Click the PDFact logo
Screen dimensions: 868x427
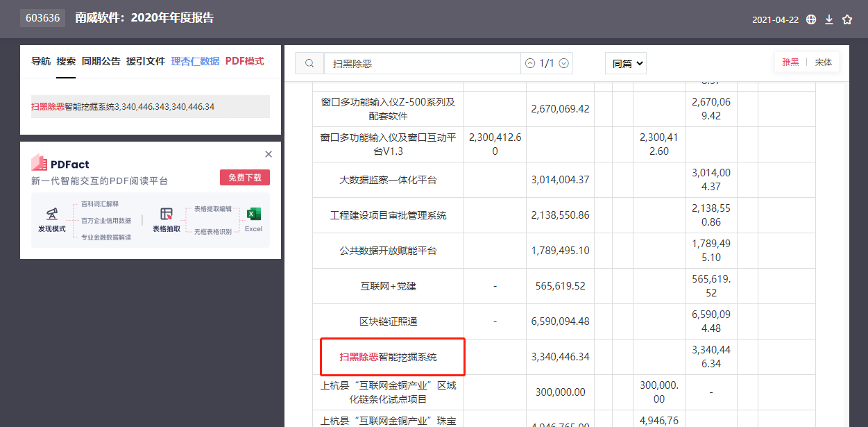point(60,164)
